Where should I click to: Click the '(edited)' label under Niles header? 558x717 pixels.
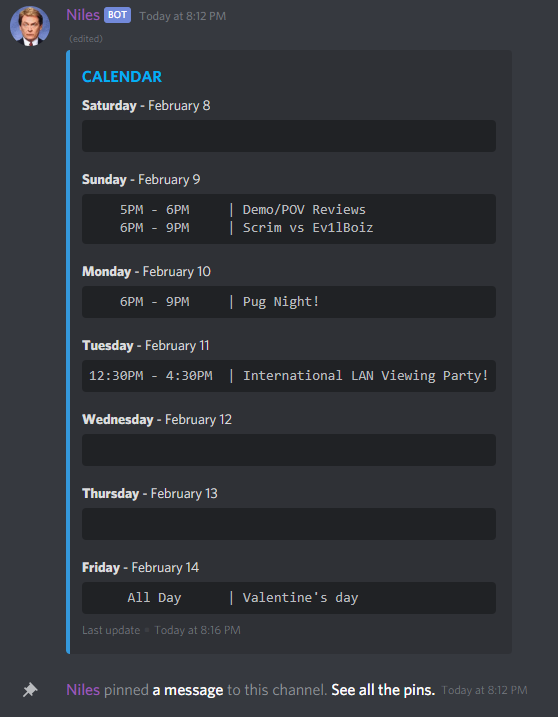[86, 39]
